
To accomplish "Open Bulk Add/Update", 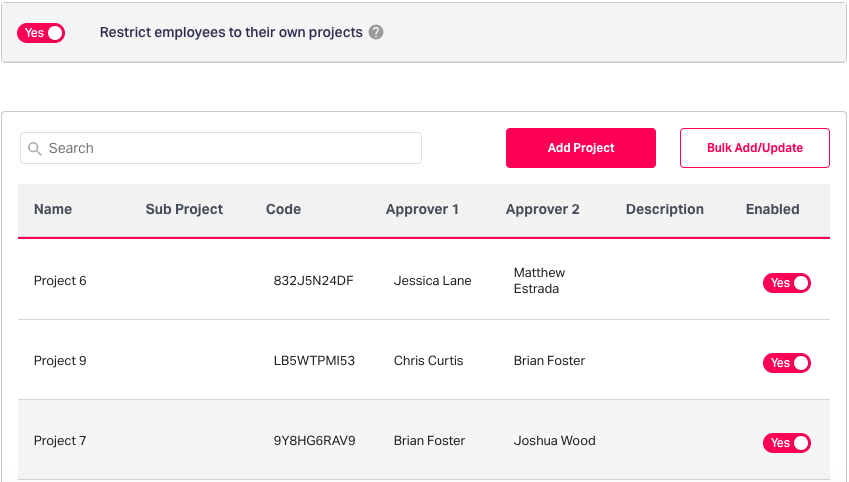I will pyautogui.click(x=755, y=148).
